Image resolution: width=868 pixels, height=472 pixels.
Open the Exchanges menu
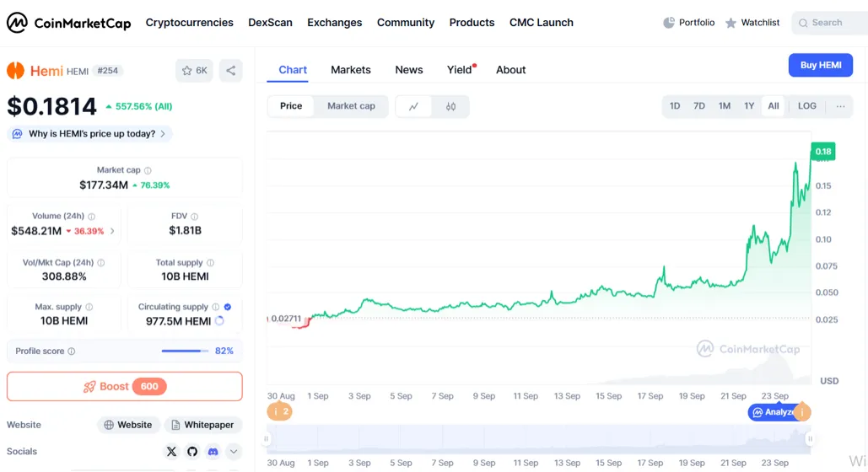click(x=334, y=23)
